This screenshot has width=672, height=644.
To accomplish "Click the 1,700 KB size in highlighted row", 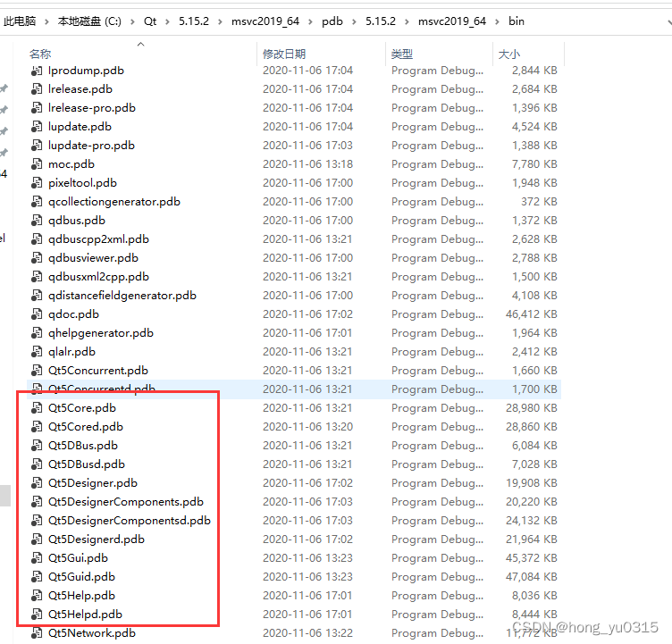I will (x=535, y=389).
